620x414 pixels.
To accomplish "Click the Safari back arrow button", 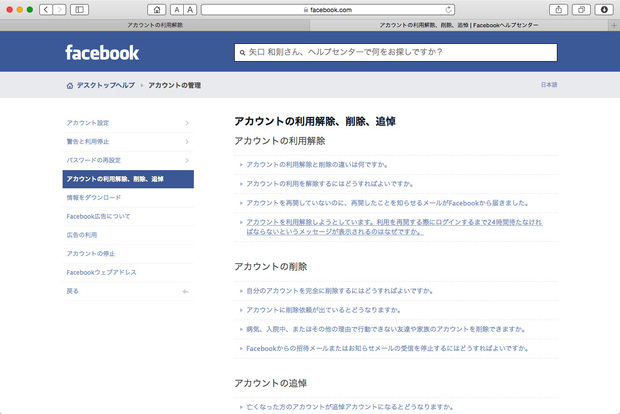I will click(x=46, y=9).
